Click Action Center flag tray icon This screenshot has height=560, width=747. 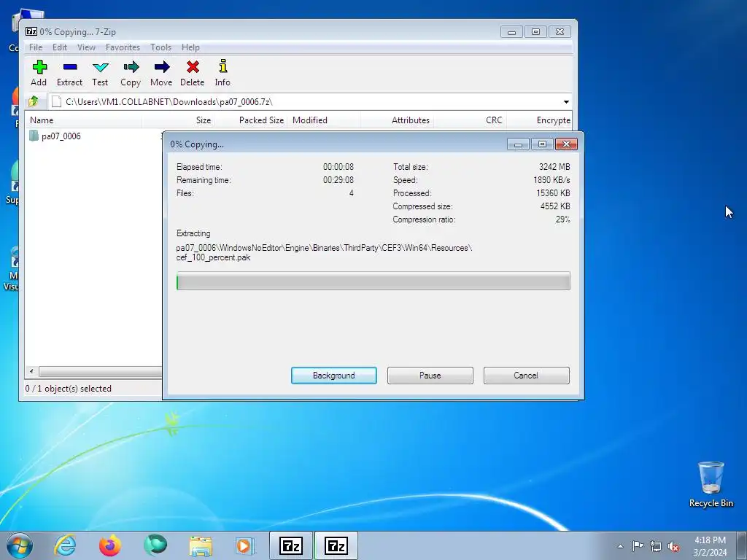coord(638,545)
